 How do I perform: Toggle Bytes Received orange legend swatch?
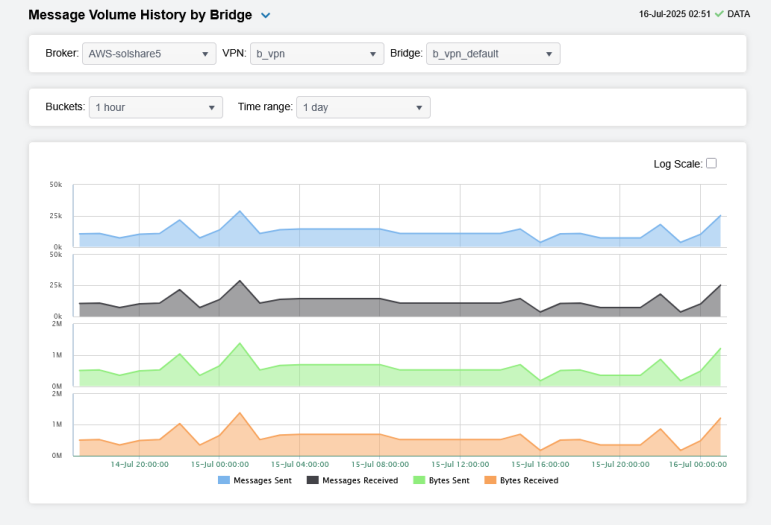(490, 480)
